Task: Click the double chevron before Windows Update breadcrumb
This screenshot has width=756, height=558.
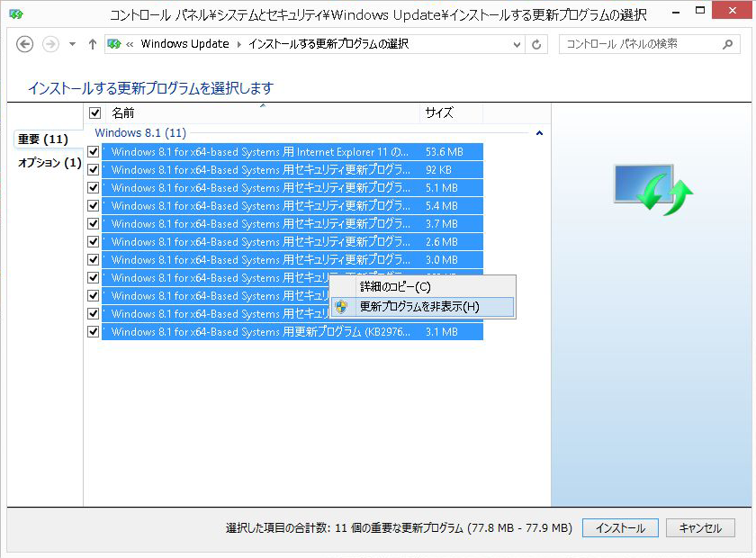Action: 130,44
